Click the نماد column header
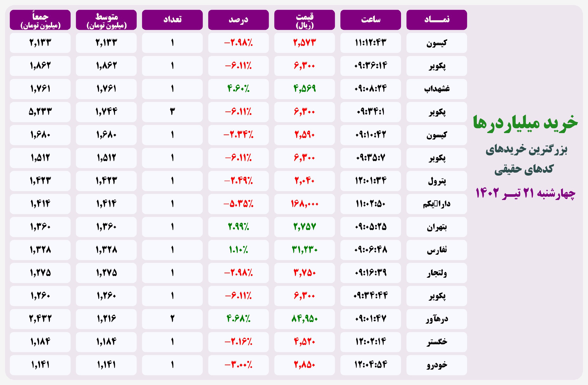The height and width of the screenshot is (385, 588). coord(437,20)
